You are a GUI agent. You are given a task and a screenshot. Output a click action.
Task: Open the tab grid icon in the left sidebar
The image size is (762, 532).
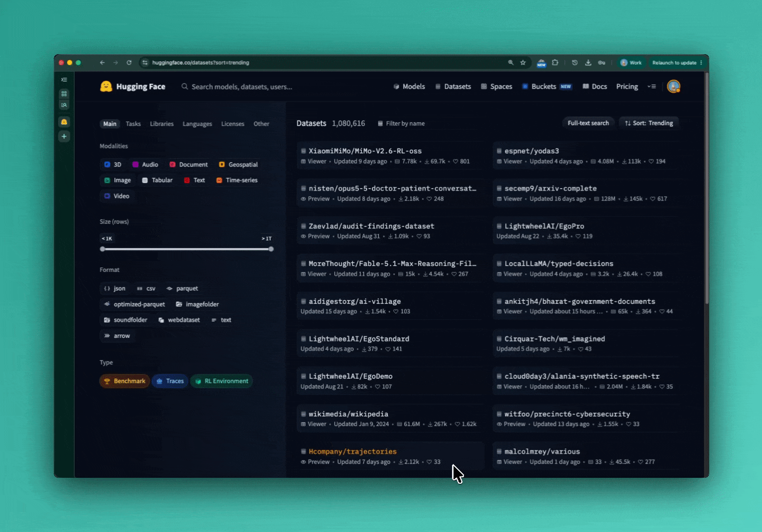pyautogui.click(x=64, y=94)
